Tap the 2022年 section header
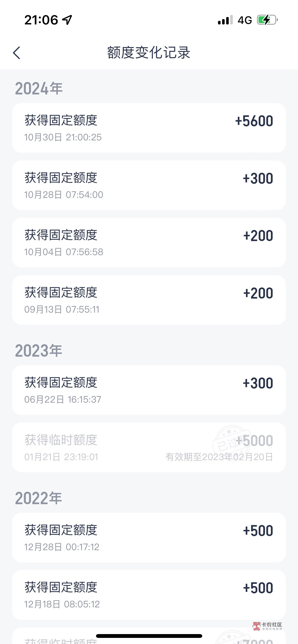 click(39, 498)
